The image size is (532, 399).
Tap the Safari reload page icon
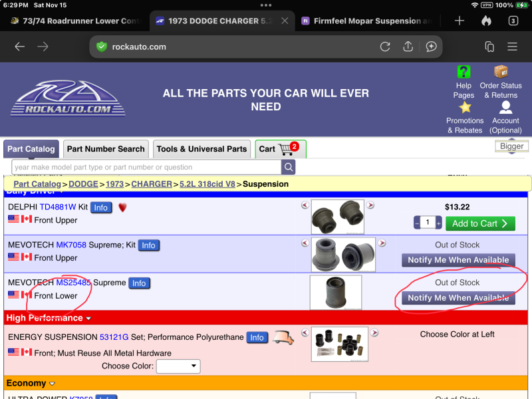(x=385, y=47)
